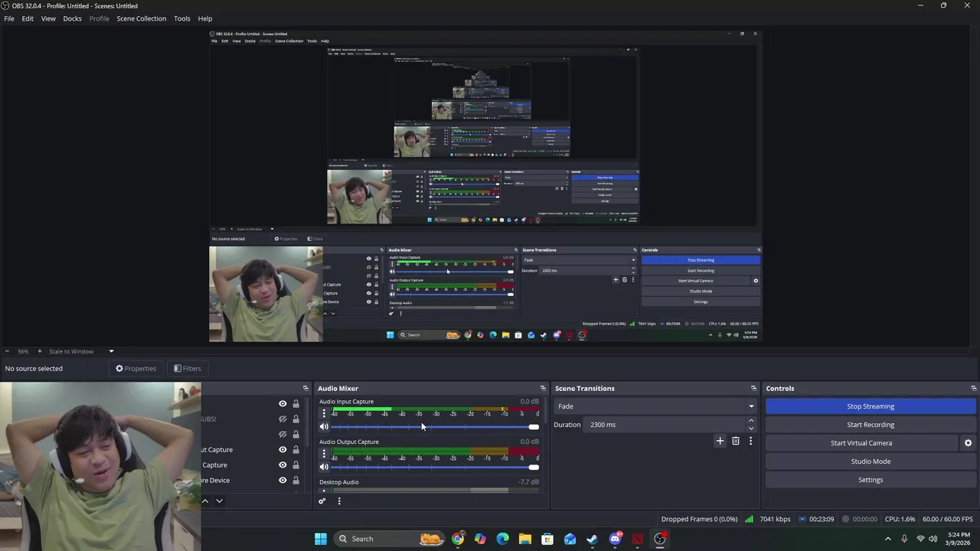Open the Docks menu

pos(72,18)
